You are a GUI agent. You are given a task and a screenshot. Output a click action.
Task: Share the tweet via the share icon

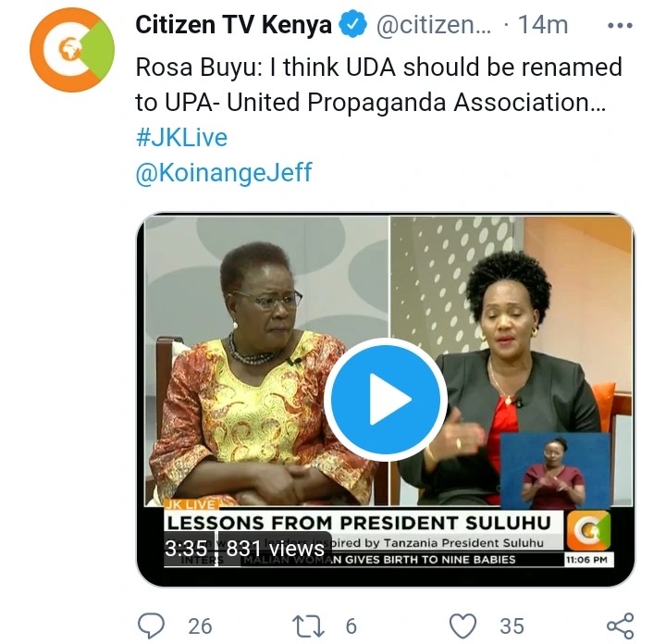[x=621, y=625]
